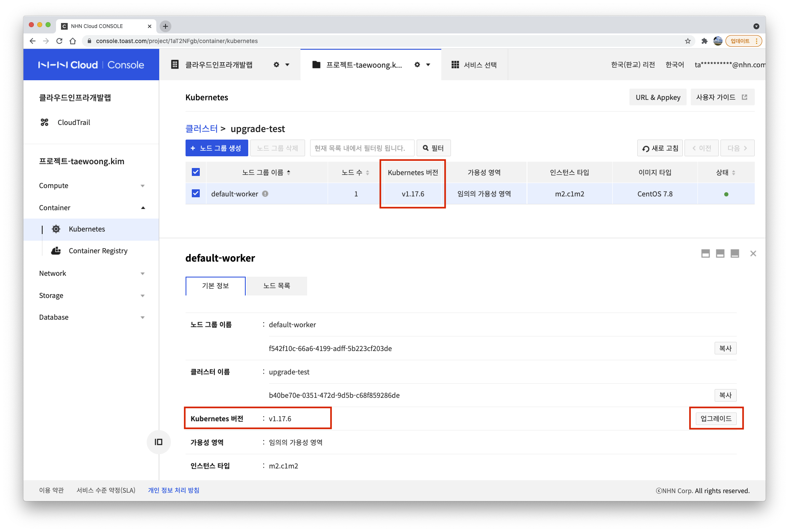Open the 이용 약관 footer link
789x532 pixels.
coord(51,490)
